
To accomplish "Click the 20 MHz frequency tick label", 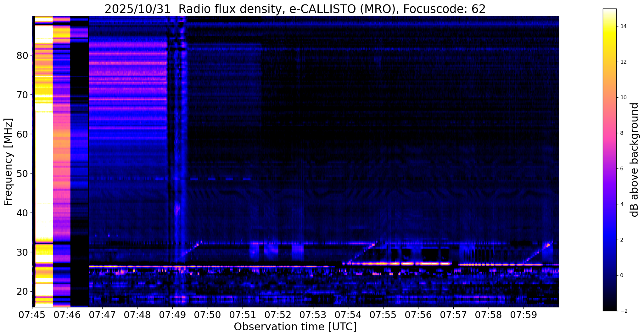I will coord(22,292).
